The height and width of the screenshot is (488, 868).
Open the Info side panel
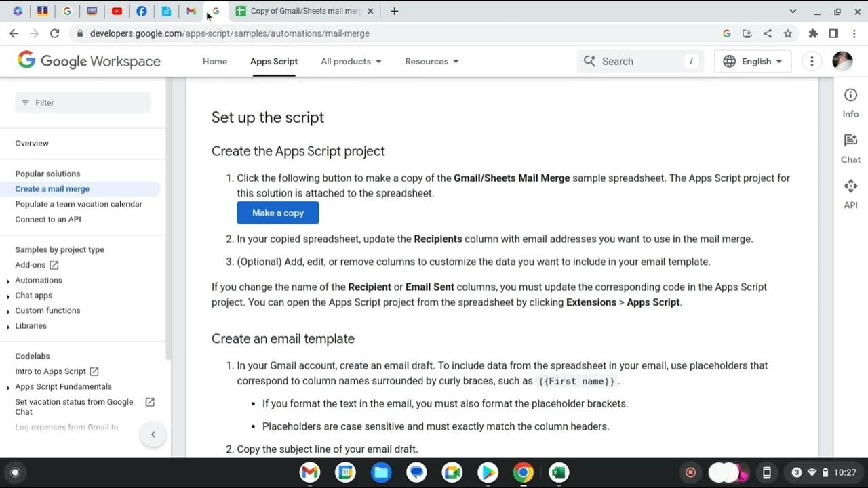pos(850,103)
